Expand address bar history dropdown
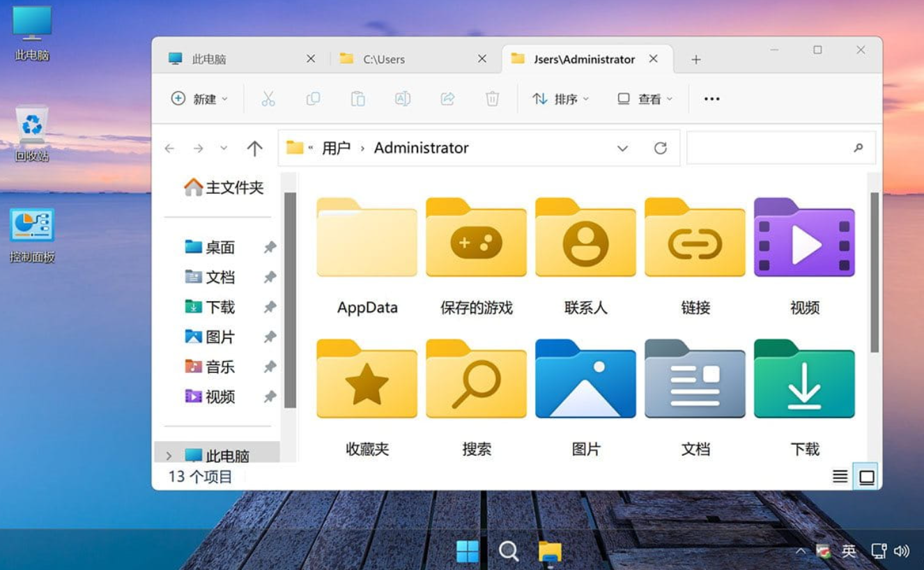Image resolution: width=924 pixels, height=570 pixels. pyautogui.click(x=622, y=148)
